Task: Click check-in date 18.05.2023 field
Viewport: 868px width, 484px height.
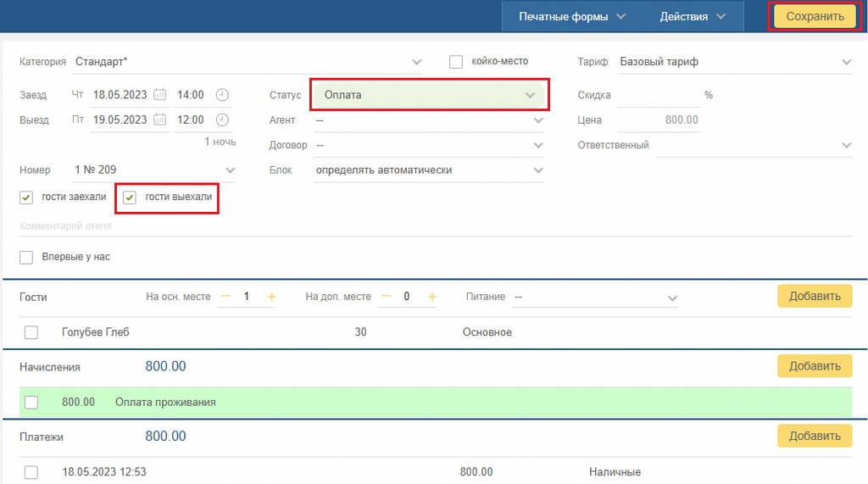Action: pos(120,95)
